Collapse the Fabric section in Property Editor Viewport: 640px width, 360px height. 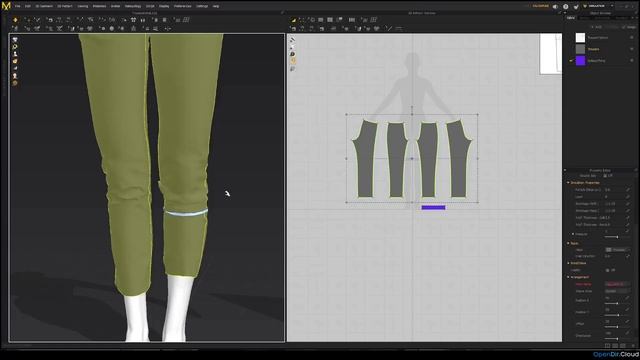click(568, 243)
